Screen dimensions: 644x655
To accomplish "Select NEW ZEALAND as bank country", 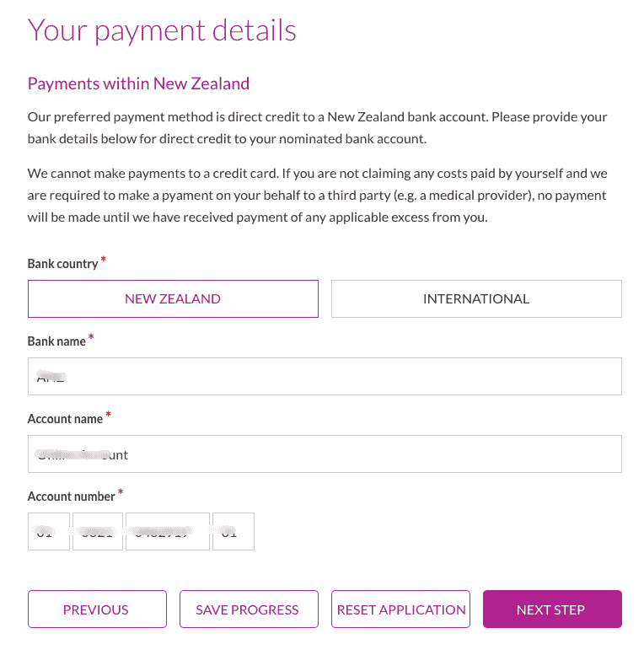I will click(173, 299).
